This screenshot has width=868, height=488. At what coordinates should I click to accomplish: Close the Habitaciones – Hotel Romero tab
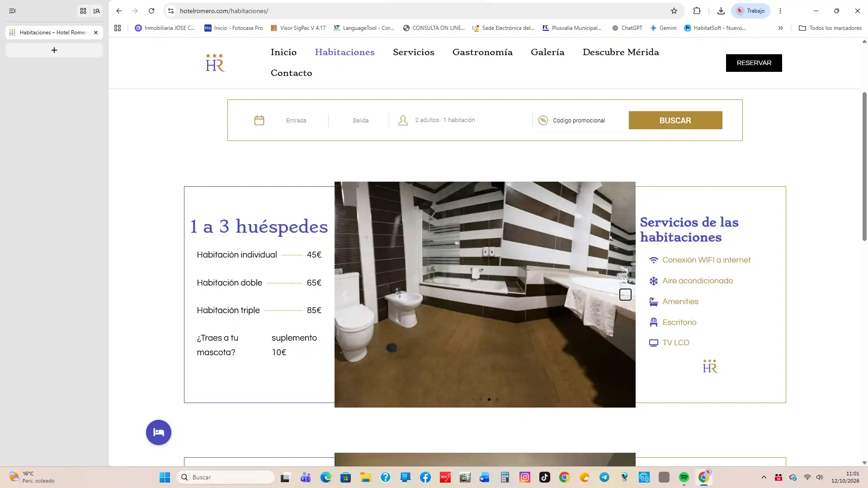coord(96,33)
